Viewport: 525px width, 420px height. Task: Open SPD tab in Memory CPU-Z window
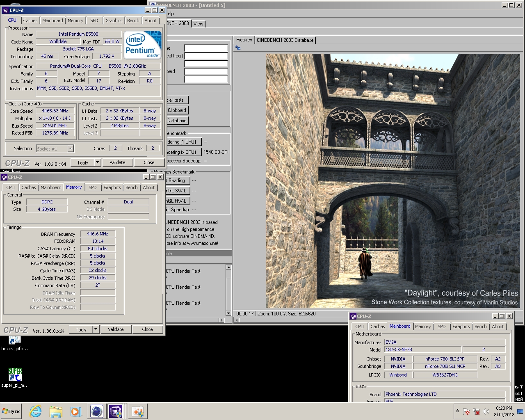click(x=93, y=187)
